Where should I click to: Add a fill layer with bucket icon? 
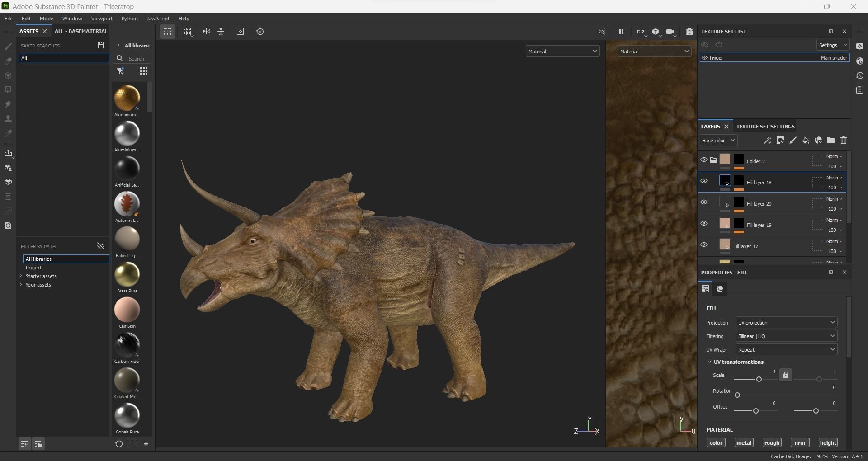pyautogui.click(x=806, y=141)
